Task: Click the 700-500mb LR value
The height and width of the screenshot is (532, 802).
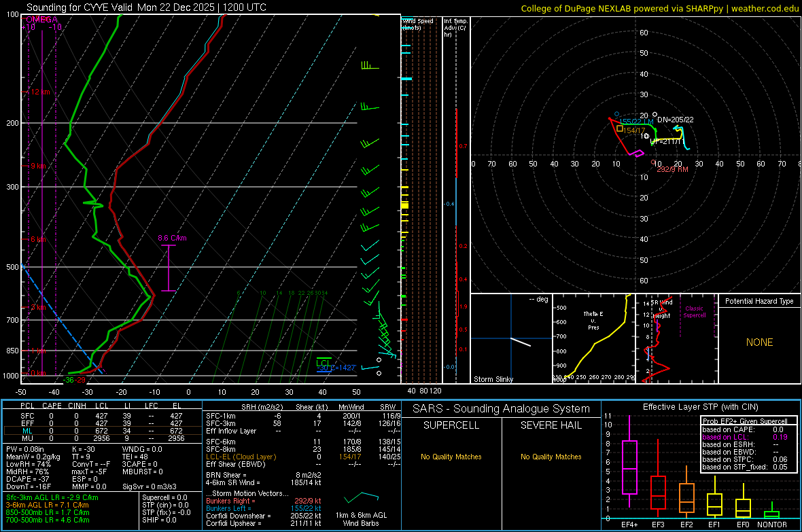Action: 48,520
